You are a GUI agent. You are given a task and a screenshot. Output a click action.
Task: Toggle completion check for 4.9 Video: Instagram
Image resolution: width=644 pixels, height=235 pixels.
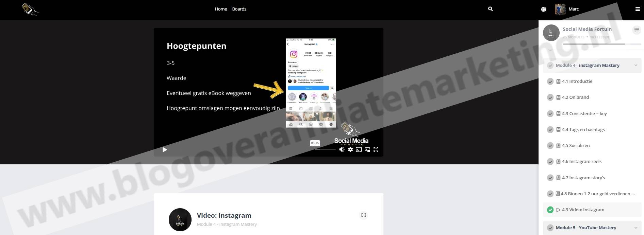point(550,210)
